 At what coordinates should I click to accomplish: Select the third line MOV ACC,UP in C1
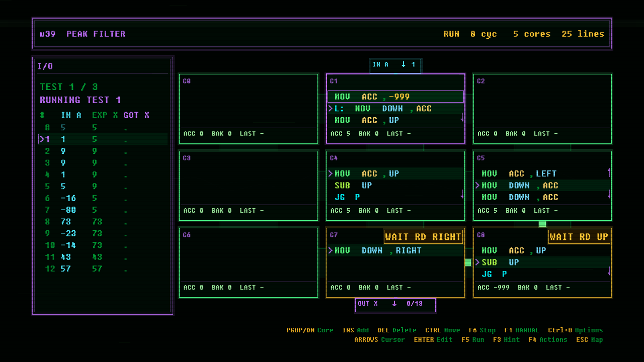point(395,120)
